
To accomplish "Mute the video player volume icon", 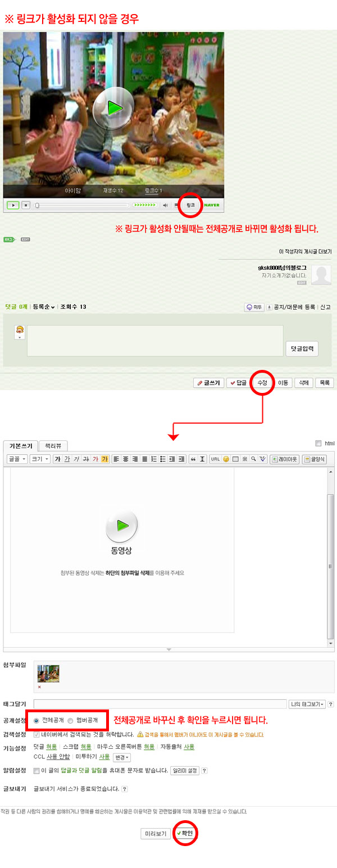I will pos(166,205).
